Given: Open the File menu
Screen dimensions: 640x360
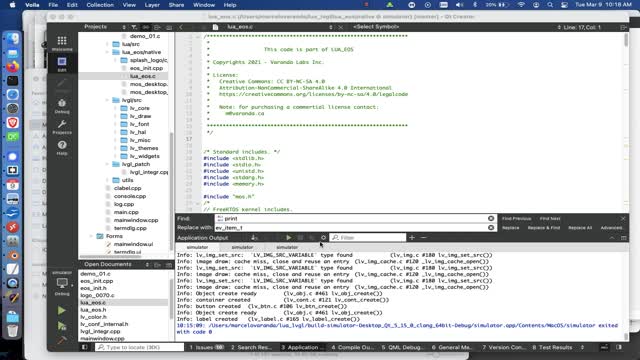Looking at the screenshot, I should click(x=53, y=5).
